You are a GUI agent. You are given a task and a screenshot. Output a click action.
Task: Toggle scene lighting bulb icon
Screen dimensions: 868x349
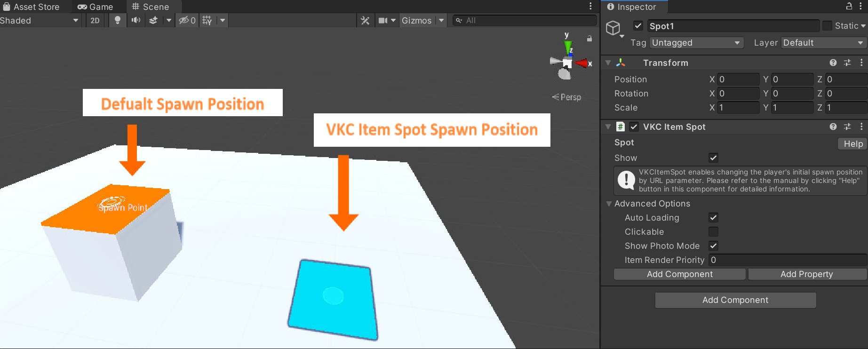[x=118, y=20]
